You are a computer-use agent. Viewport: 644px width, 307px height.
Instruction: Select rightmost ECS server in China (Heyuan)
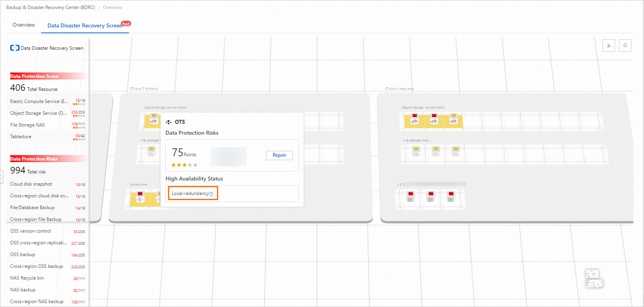[451, 197]
